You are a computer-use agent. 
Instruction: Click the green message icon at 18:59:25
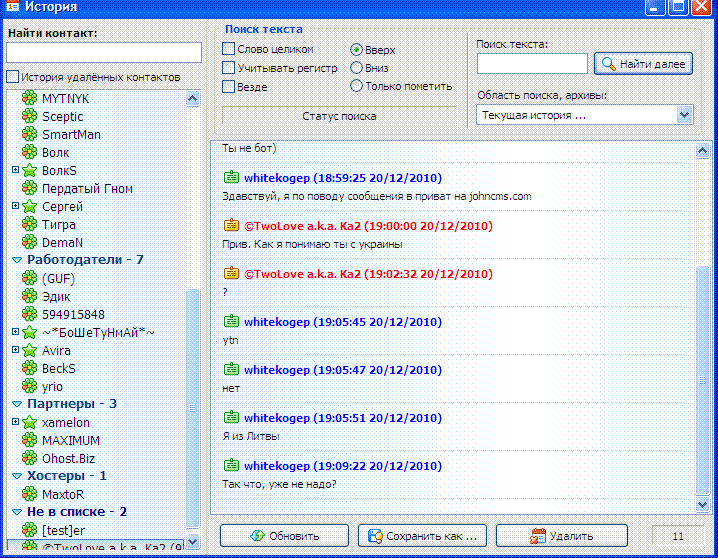231,177
